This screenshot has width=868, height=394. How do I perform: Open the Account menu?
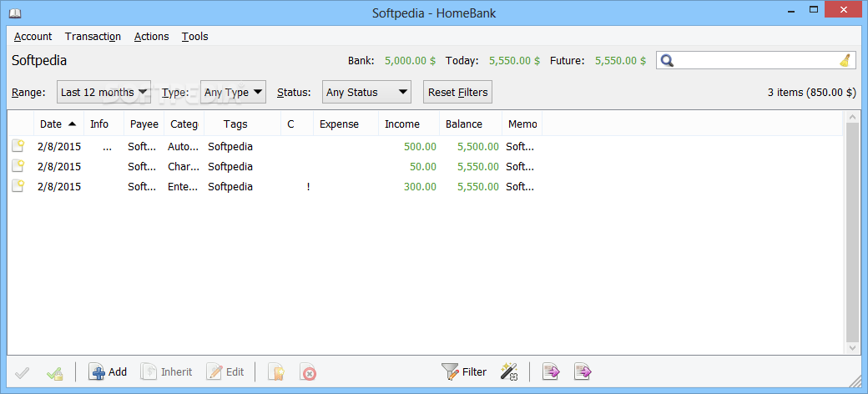pos(33,37)
